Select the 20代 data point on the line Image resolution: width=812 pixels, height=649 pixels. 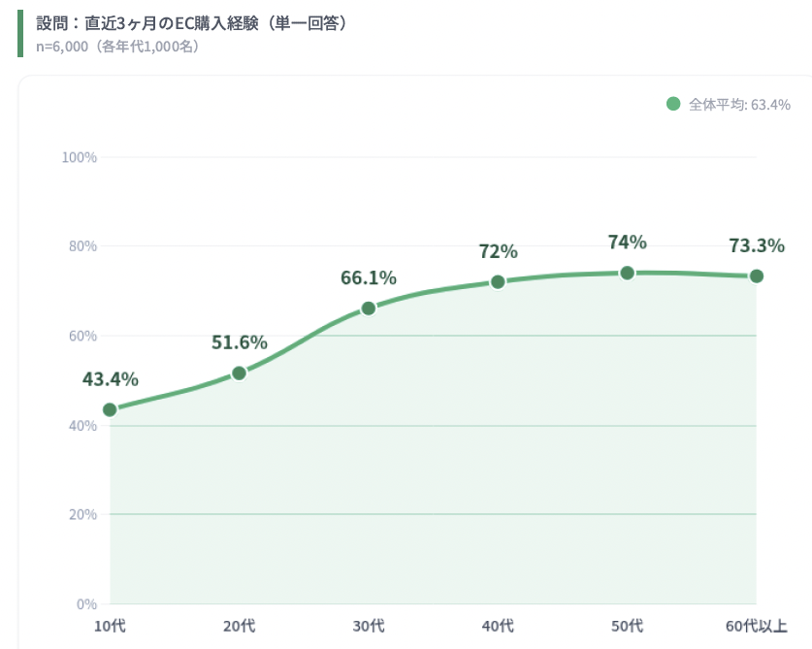239,373
